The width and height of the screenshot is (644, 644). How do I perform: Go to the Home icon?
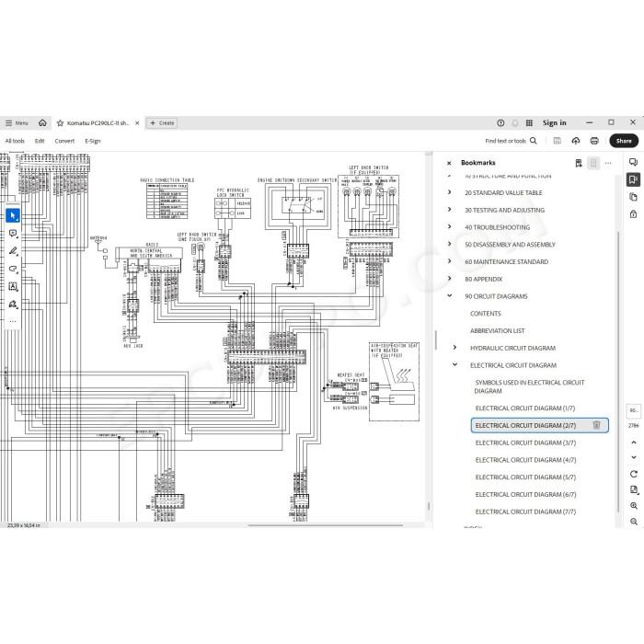[x=42, y=122]
